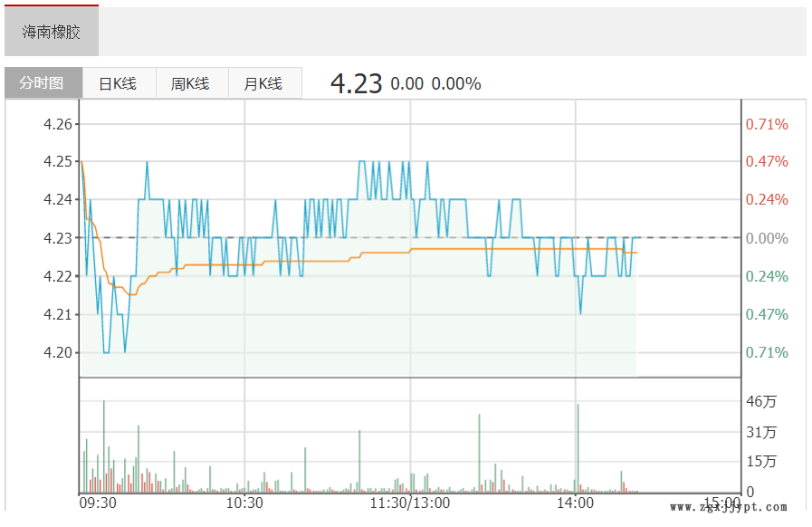812x527 pixels.
Task: Click the 09:30 time axis label
Action: (x=98, y=503)
